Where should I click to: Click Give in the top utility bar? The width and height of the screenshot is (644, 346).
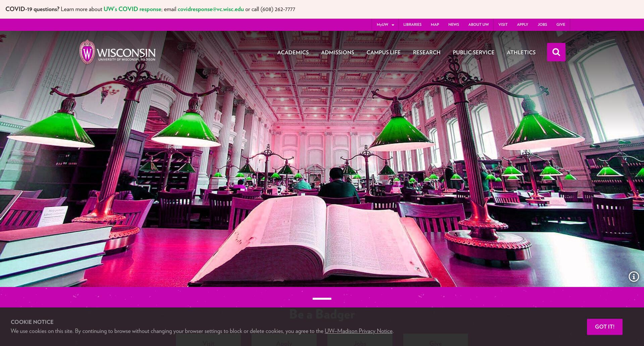pos(560,24)
